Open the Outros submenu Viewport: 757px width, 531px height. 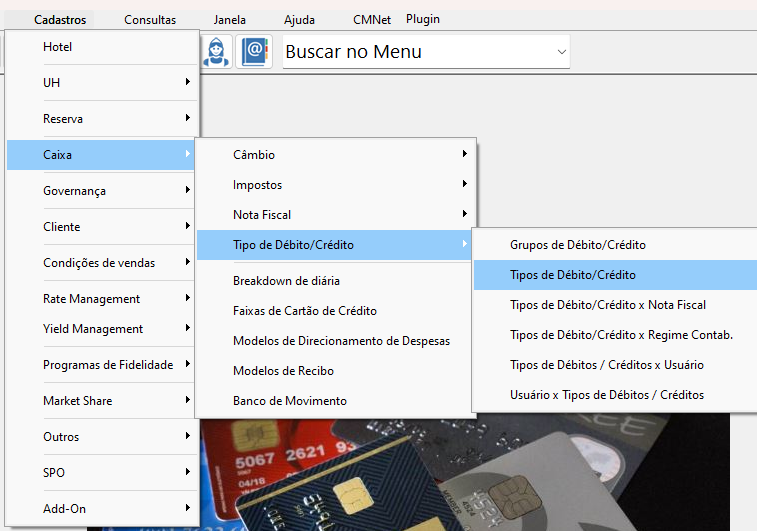(x=102, y=437)
